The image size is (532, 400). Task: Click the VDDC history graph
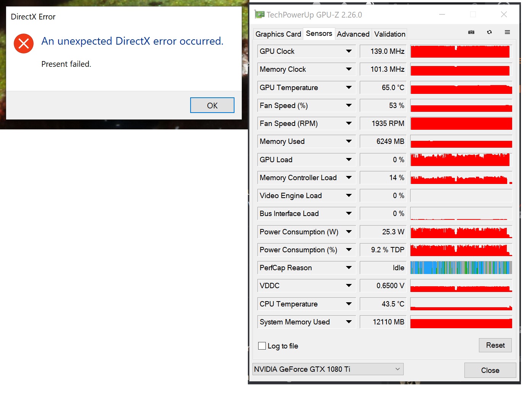(x=461, y=285)
